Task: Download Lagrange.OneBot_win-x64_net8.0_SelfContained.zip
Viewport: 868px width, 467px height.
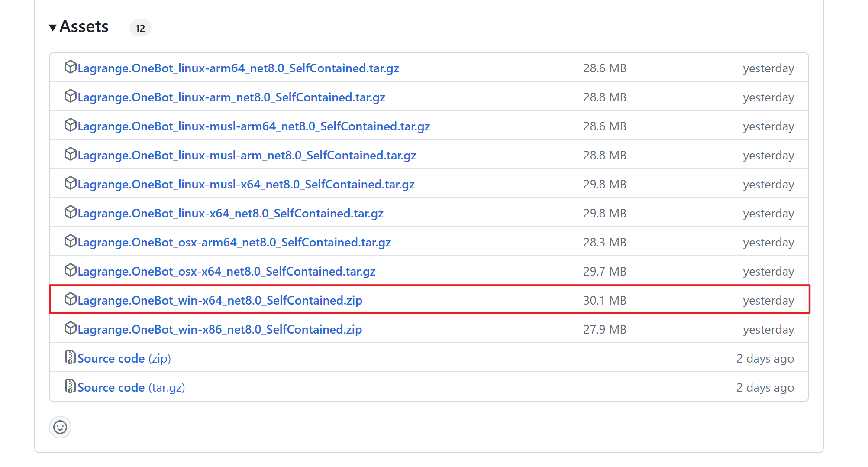Action: pyautogui.click(x=220, y=301)
